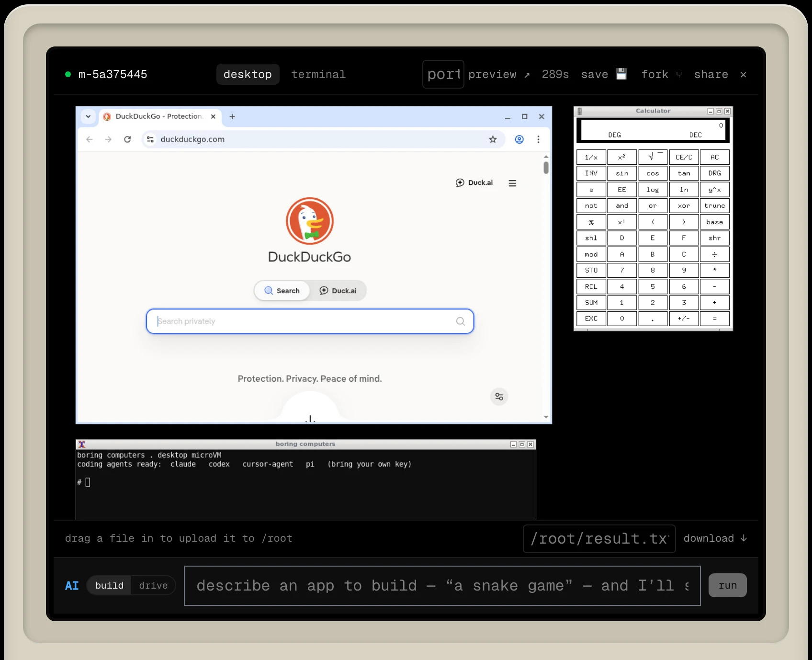
Task: Click calculator xor key
Action: coord(684,205)
